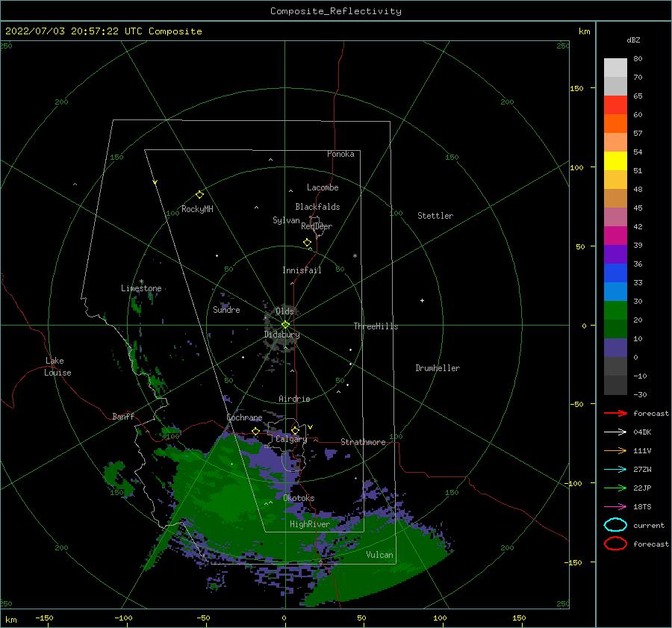Click the 39 dBZ purple color swatch
The image size is (672, 628).
coord(615,254)
